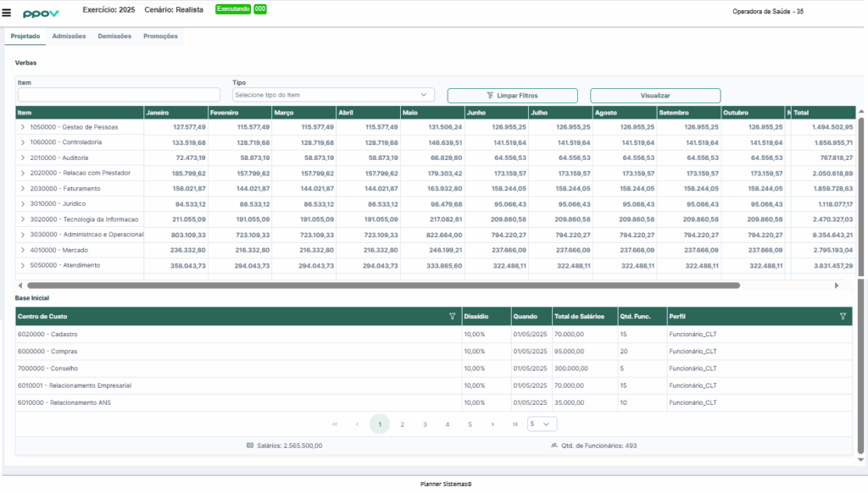This screenshot has height=493, width=868.
Task: Expand the 3020000 - Tecnologia da Informacao row
Action: (23, 219)
